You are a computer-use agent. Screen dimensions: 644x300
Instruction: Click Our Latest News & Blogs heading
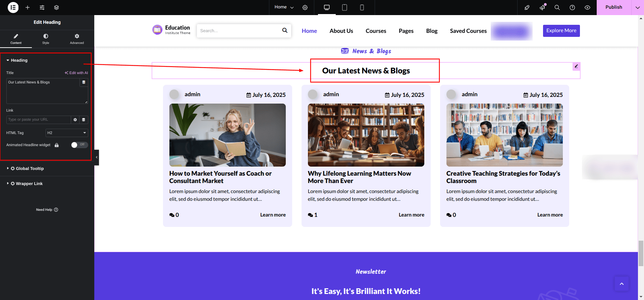point(366,71)
